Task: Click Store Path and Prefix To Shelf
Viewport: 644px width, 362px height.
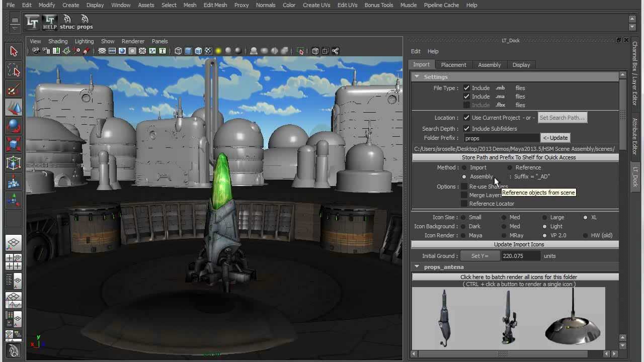Action: pyautogui.click(x=515, y=157)
